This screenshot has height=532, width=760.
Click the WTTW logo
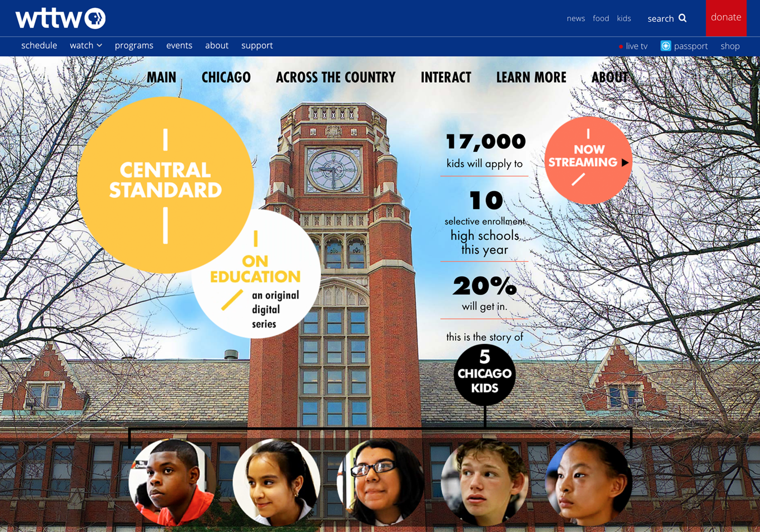61,18
